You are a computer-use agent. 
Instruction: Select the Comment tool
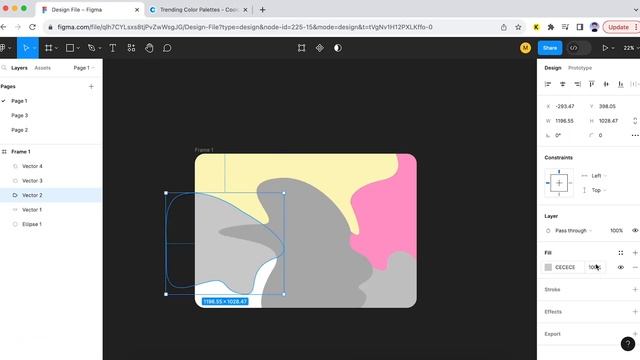(167, 48)
